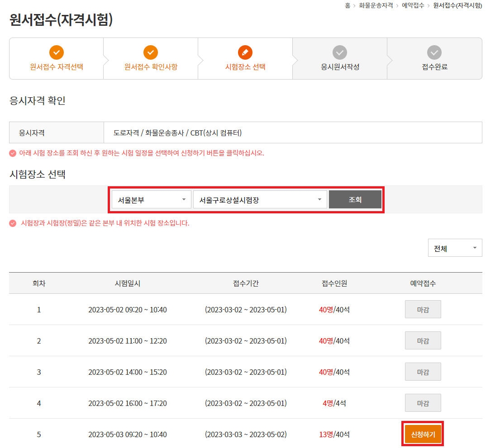Click the gray check icon above 응시원서작성

tap(339, 52)
